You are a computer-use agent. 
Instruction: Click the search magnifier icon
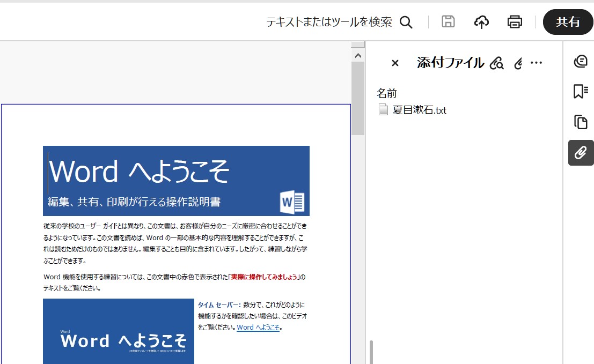pos(406,22)
